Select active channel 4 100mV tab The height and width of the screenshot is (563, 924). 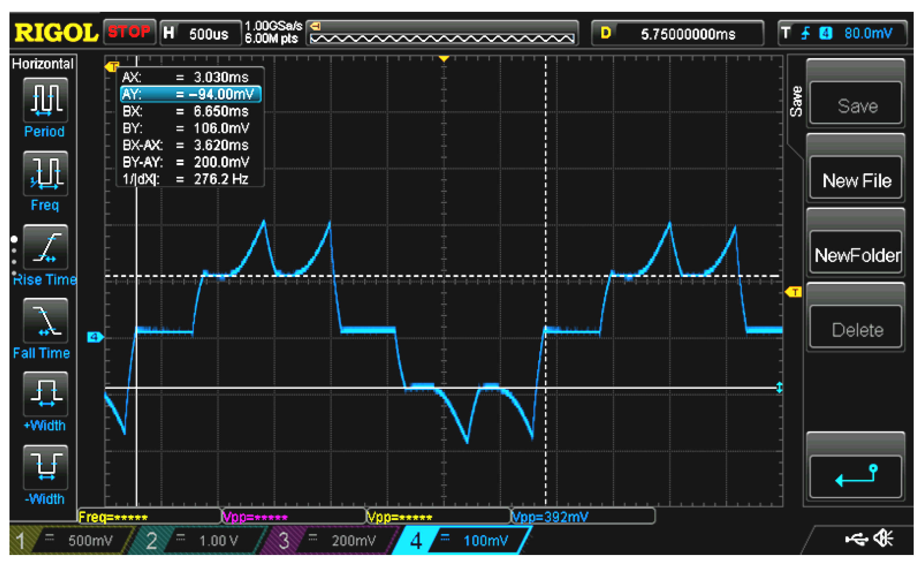(x=465, y=541)
